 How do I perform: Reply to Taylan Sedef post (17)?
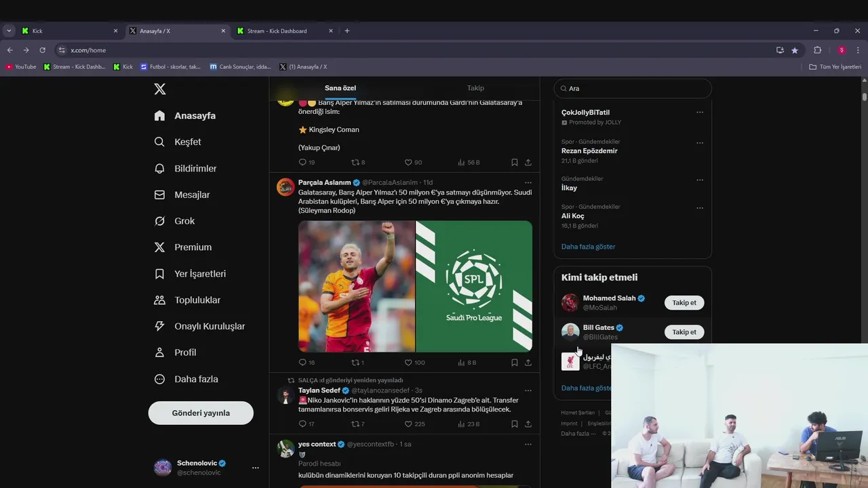pyautogui.click(x=307, y=424)
